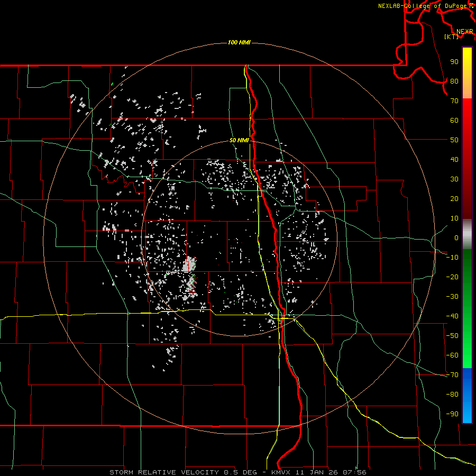
Task: Click the 100 NMI range ring label
Action: tap(239, 42)
